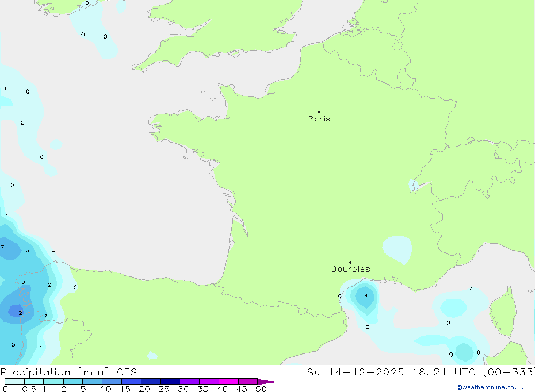This screenshot has width=535, height=392.
Task: Pick the 2–5 mm sky blue legend swatch
Action: (73, 381)
